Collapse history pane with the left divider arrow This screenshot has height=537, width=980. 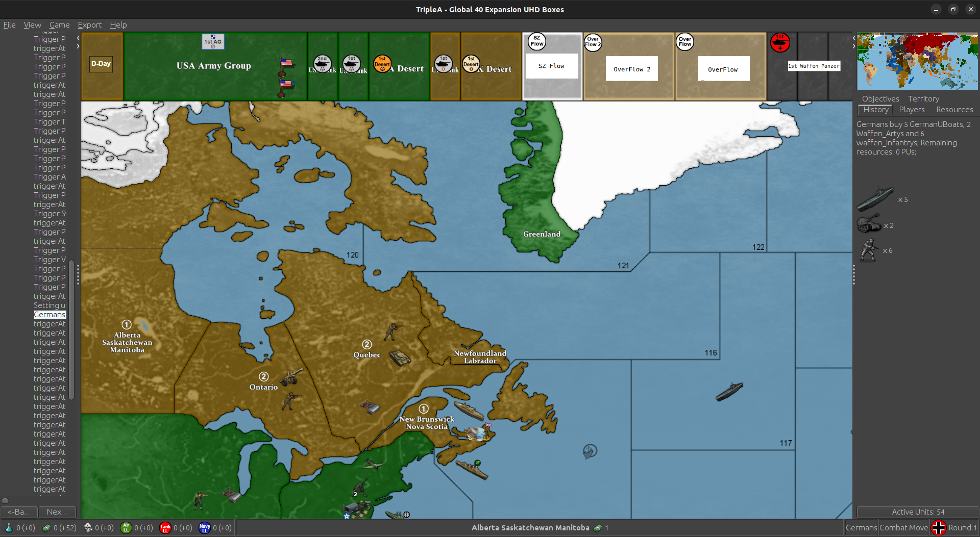(78, 38)
